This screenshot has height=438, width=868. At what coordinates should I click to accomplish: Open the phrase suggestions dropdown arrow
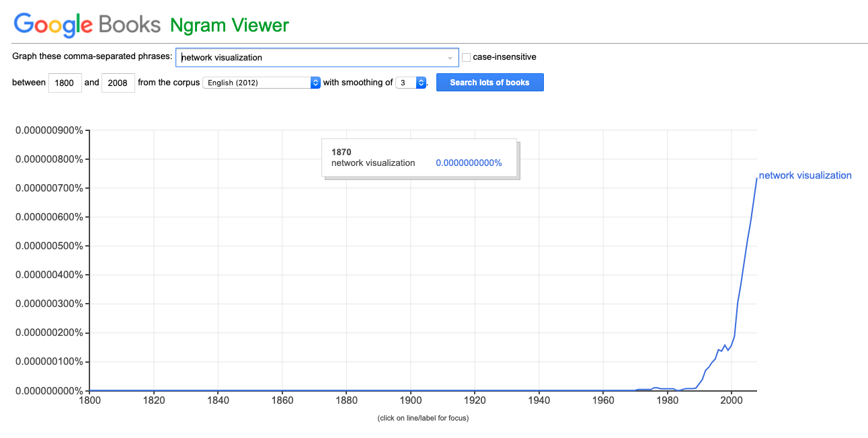tap(450, 58)
